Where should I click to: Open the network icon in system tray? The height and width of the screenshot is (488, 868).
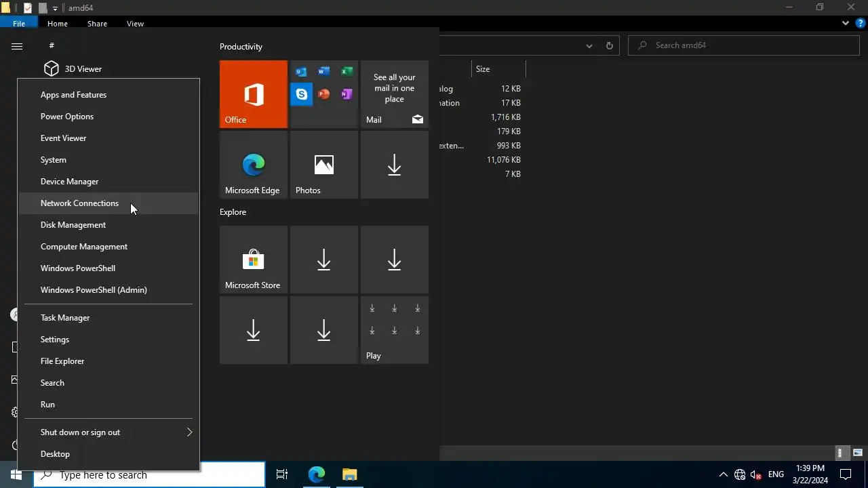pyautogui.click(x=740, y=474)
